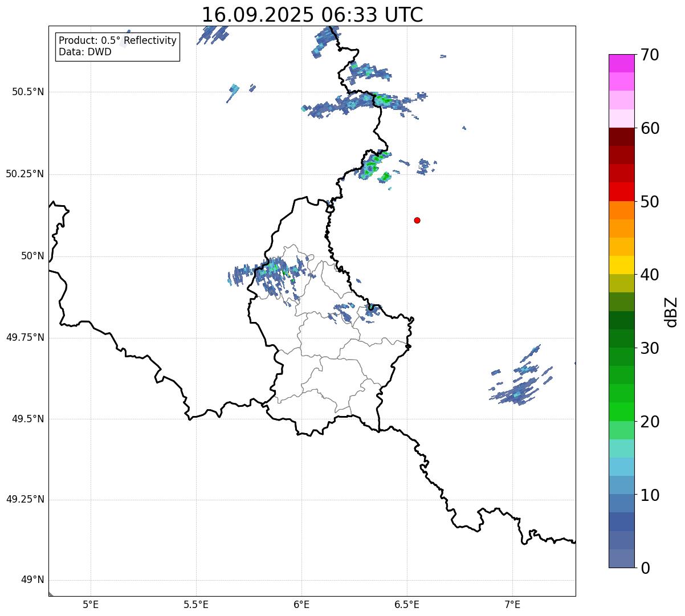Click the colorbar tick label 0
Image resolution: width=685 pixels, height=616 pixels.
(645, 568)
